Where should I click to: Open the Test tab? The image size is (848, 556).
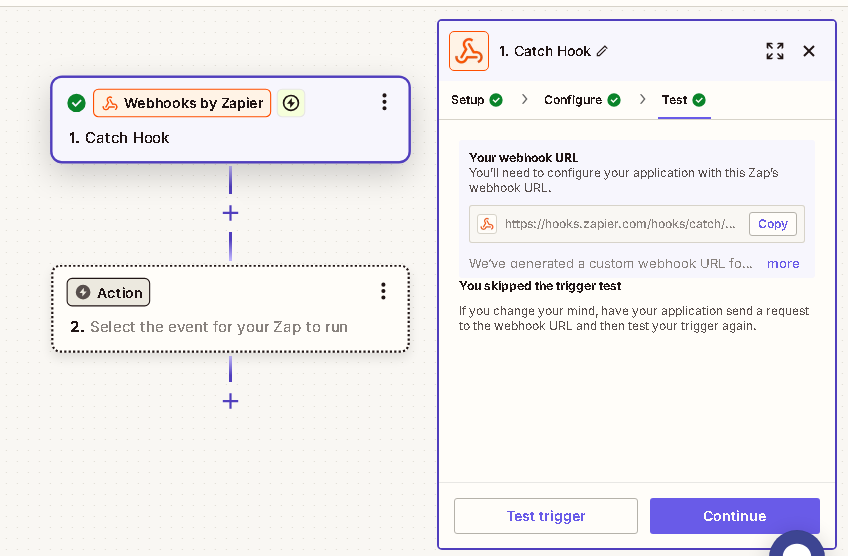(x=684, y=100)
